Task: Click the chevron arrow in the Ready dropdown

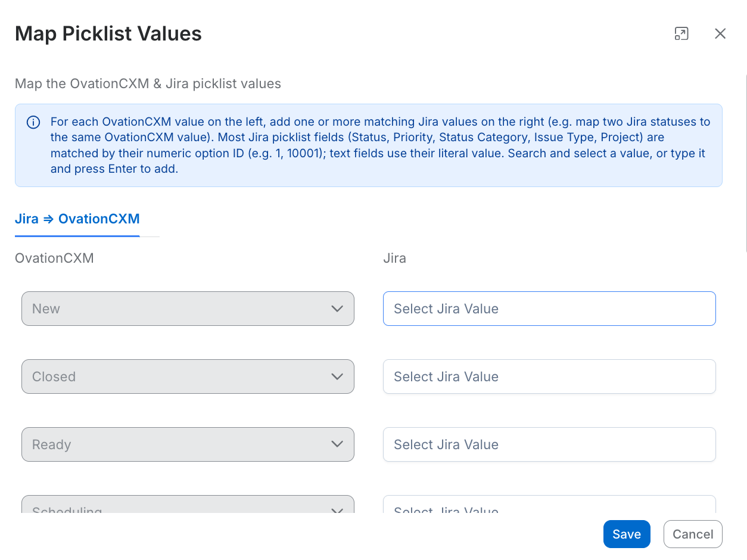Action: click(x=337, y=444)
